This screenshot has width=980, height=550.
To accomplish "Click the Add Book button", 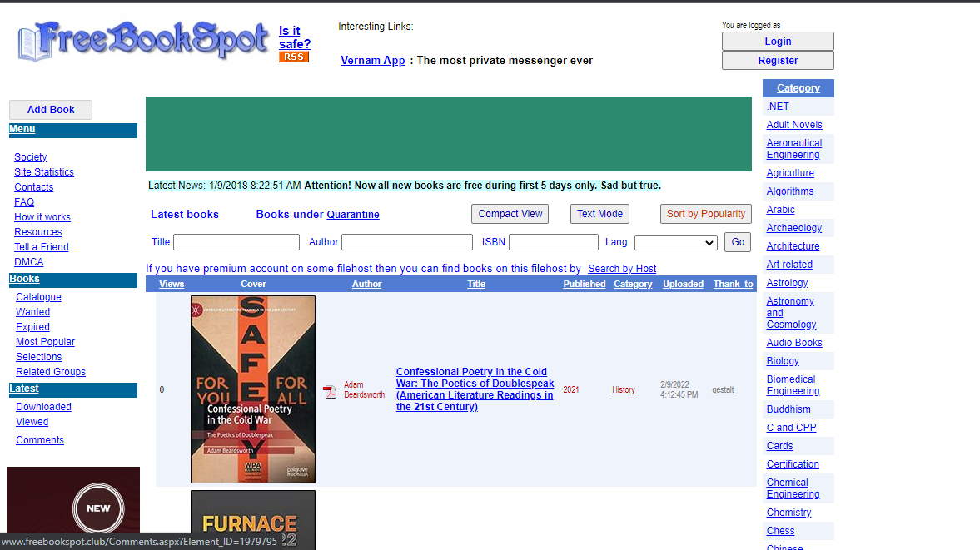I will click(51, 110).
